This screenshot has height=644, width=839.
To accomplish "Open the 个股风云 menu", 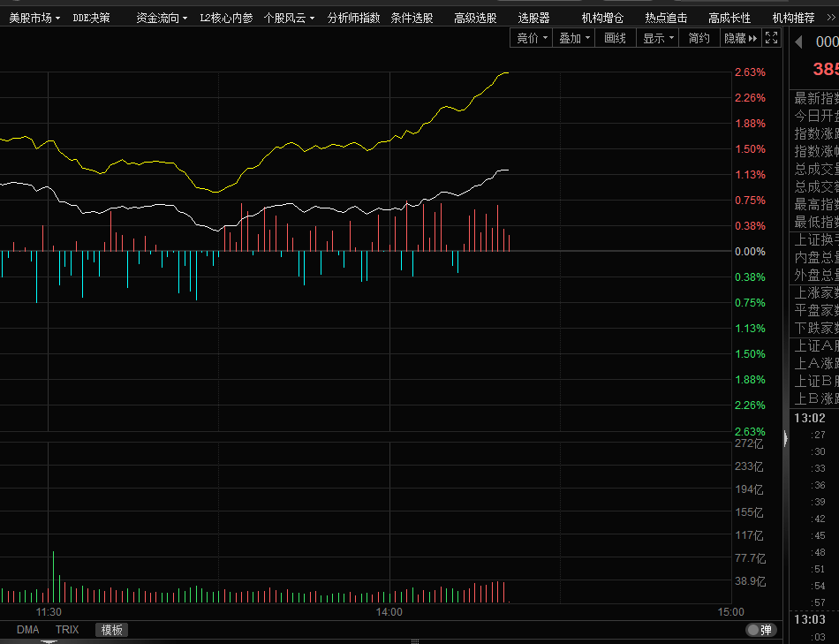I will 289,18.
